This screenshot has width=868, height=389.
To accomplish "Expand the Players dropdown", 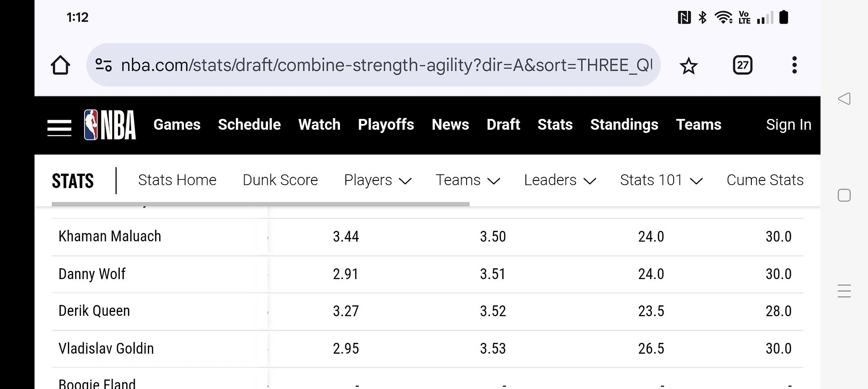I will [x=377, y=180].
